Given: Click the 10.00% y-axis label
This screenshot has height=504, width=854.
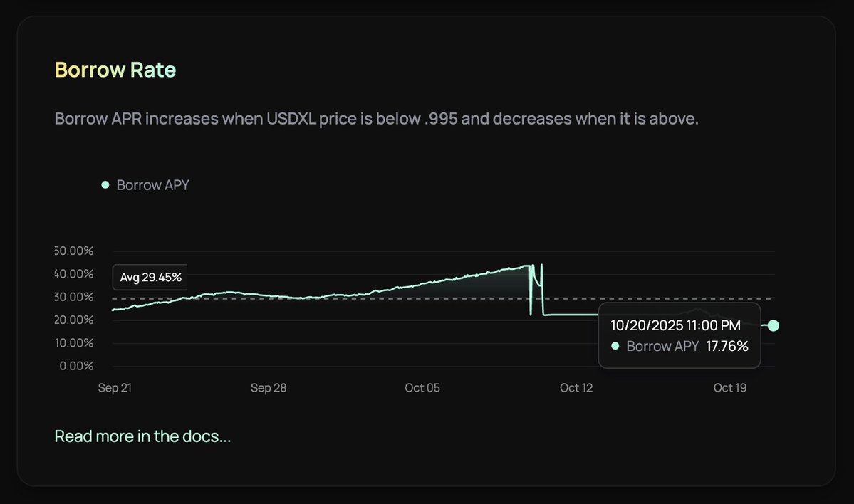Looking at the screenshot, I should pos(75,342).
